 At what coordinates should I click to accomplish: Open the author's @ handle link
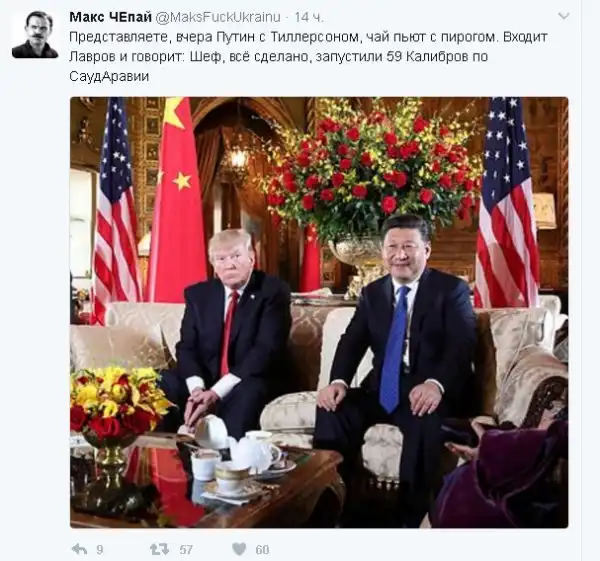click(x=218, y=17)
